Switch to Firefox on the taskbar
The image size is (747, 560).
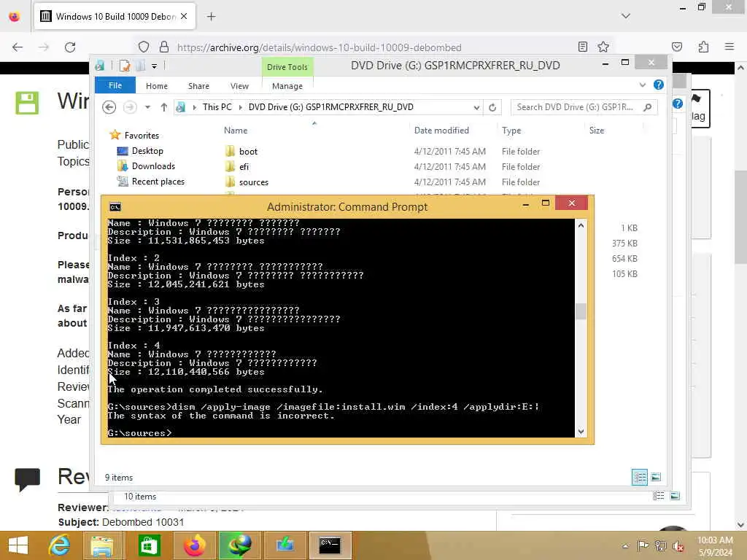click(194, 545)
